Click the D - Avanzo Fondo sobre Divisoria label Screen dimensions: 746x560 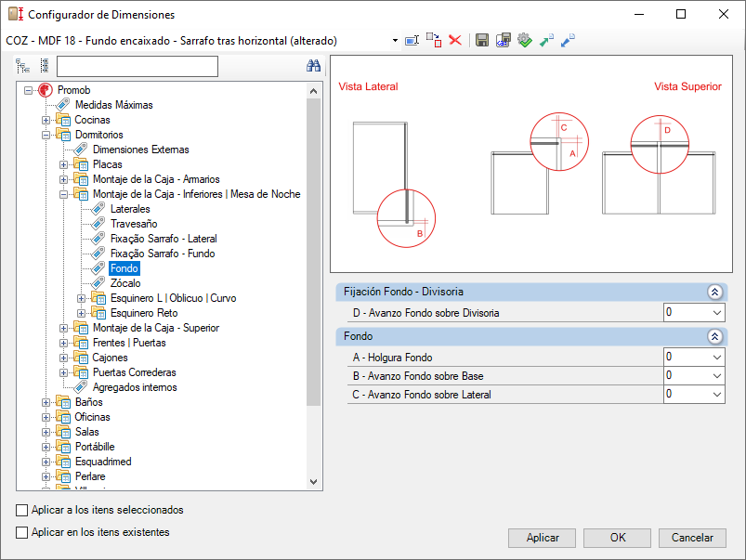pyautogui.click(x=425, y=313)
